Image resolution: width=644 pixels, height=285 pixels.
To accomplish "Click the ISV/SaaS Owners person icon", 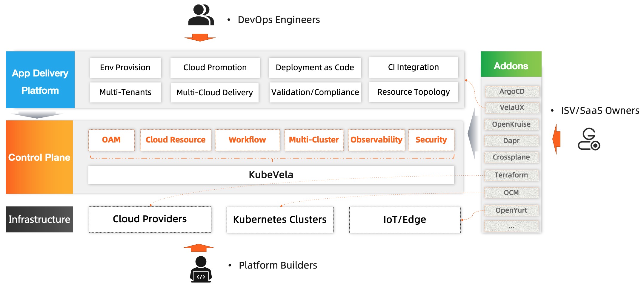I will click(x=588, y=139).
